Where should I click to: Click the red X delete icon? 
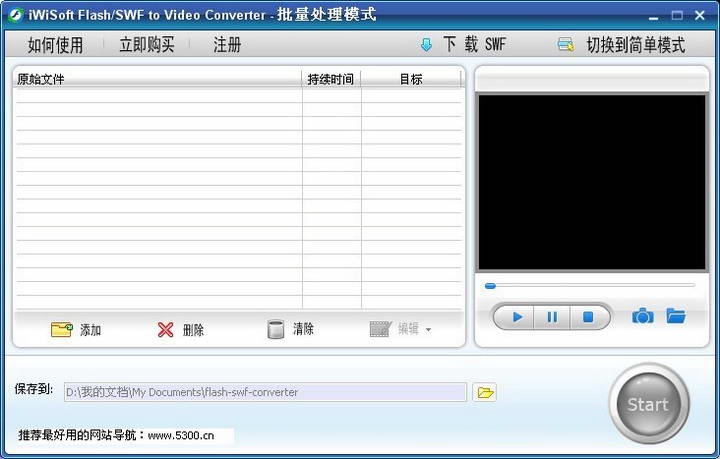(x=165, y=329)
